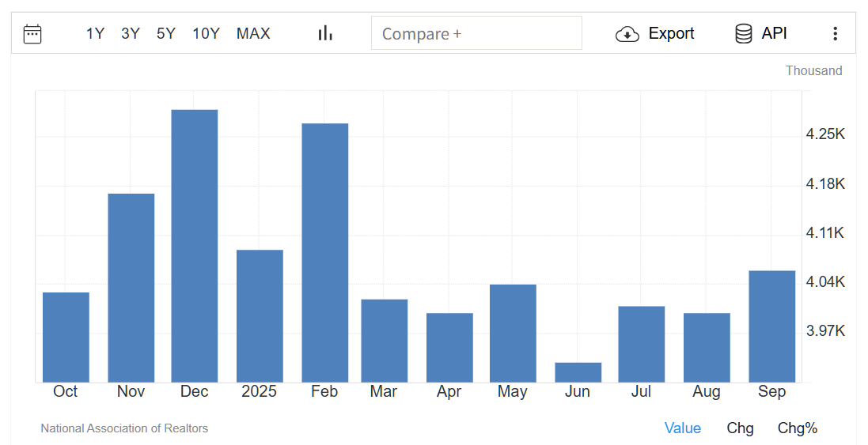This screenshot has width=868, height=445.
Task: Open the chart type bar icon
Action: click(x=325, y=33)
